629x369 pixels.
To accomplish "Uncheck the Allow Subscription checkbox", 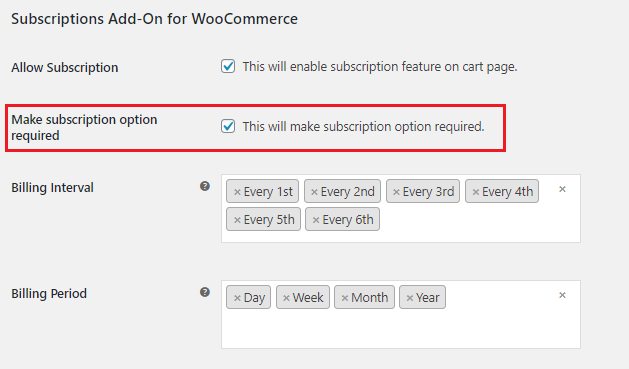I will [x=228, y=66].
